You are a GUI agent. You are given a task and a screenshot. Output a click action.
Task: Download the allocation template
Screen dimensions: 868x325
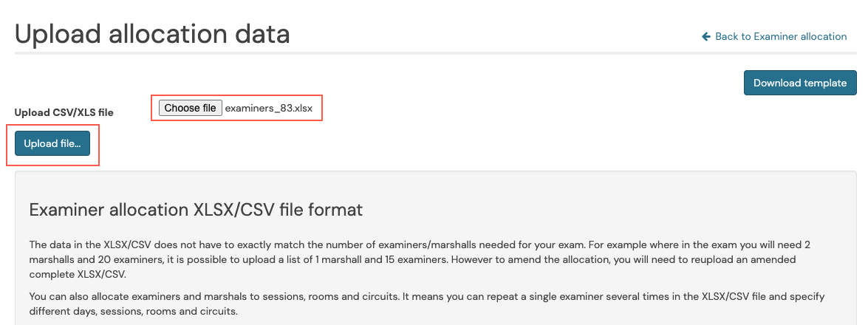[800, 83]
